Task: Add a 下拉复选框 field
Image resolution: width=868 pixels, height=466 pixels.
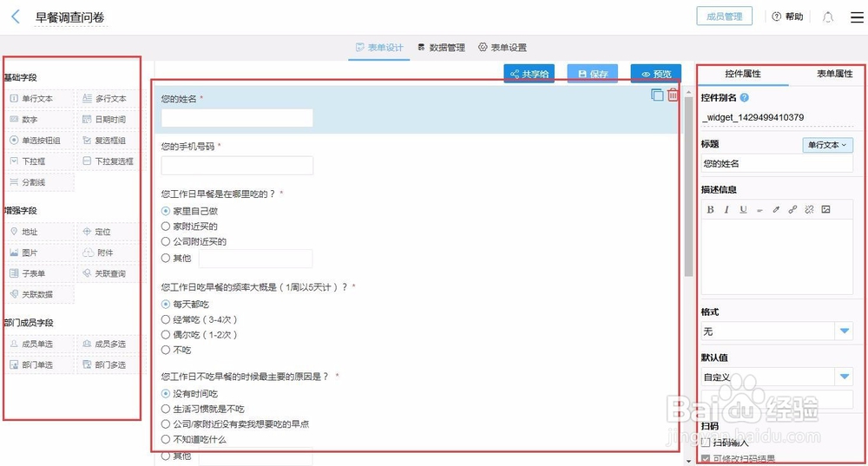Action: tap(109, 161)
